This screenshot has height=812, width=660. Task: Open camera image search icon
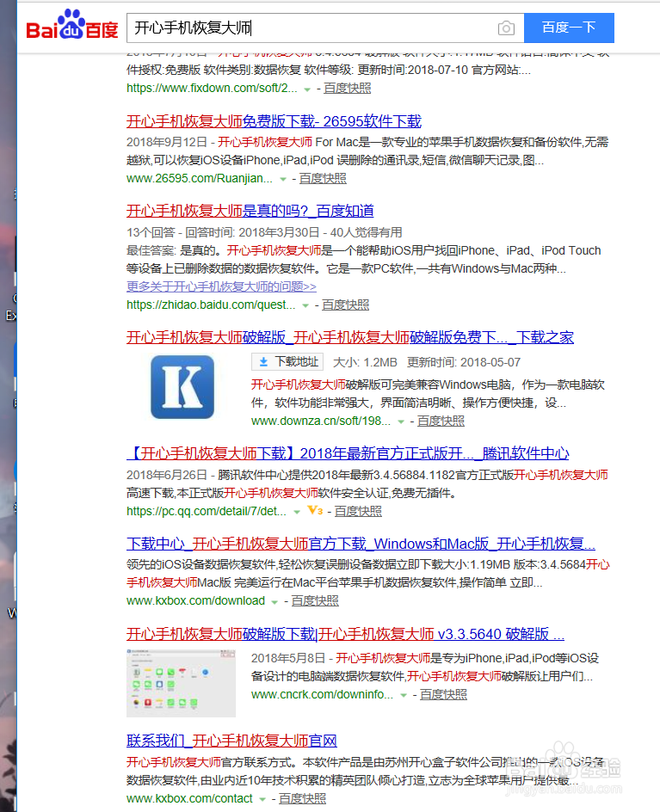(506, 28)
